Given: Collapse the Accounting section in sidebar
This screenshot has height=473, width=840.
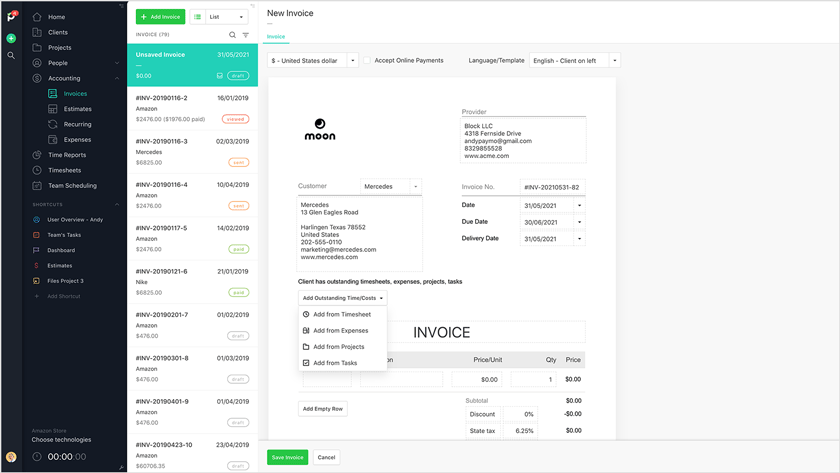Looking at the screenshot, I should [x=117, y=78].
